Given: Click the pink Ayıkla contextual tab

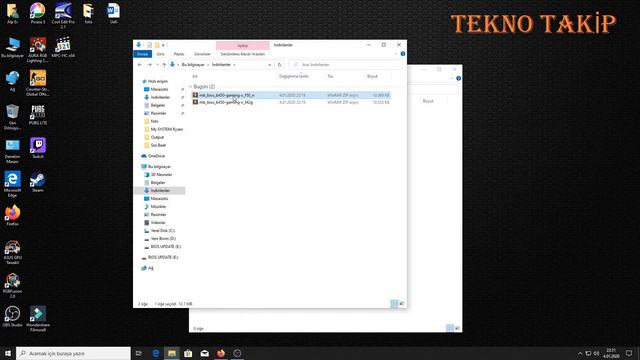Looking at the screenshot, I should pos(242,45).
